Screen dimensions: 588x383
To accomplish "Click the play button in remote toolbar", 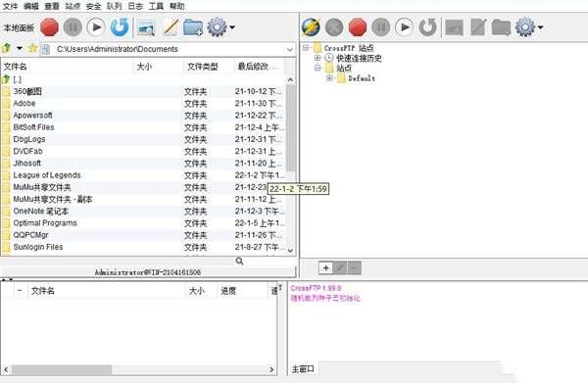I will [404, 27].
